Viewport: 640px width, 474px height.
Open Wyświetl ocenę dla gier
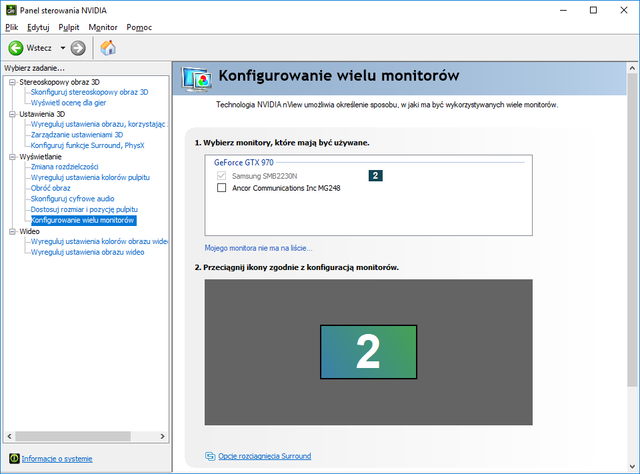[x=68, y=103]
